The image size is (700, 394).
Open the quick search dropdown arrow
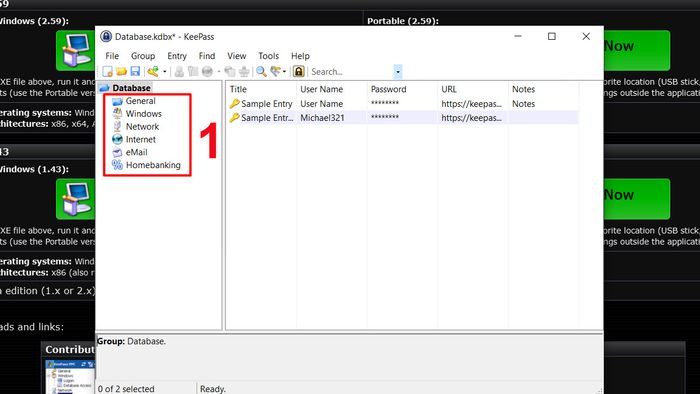click(x=398, y=71)
